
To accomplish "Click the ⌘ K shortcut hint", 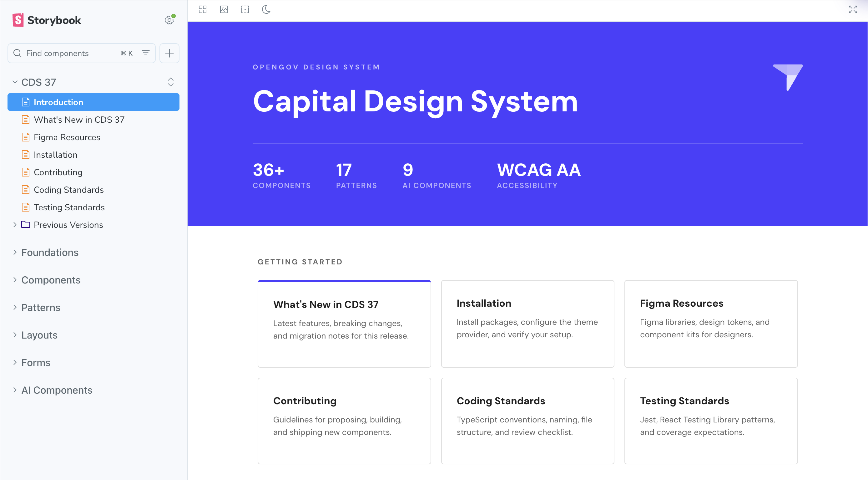I will point(127,53).
